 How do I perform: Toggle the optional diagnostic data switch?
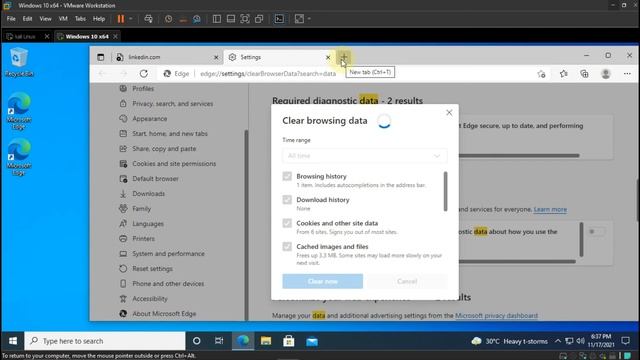(x=596, y=232)
